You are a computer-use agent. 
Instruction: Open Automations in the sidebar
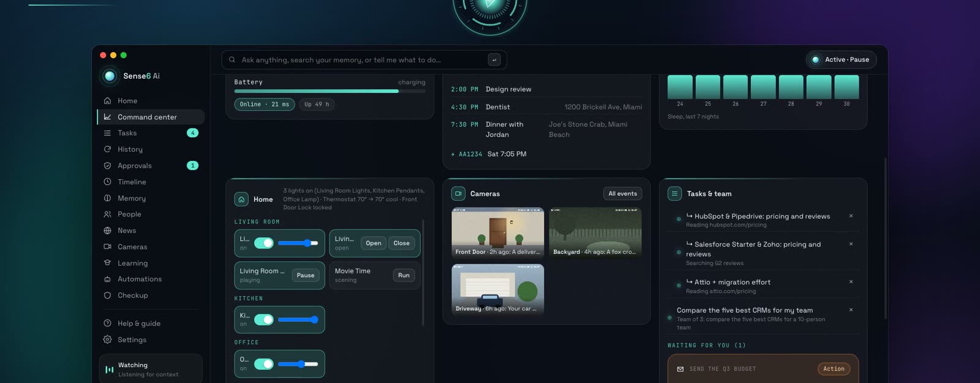click(x=151, y=279)
